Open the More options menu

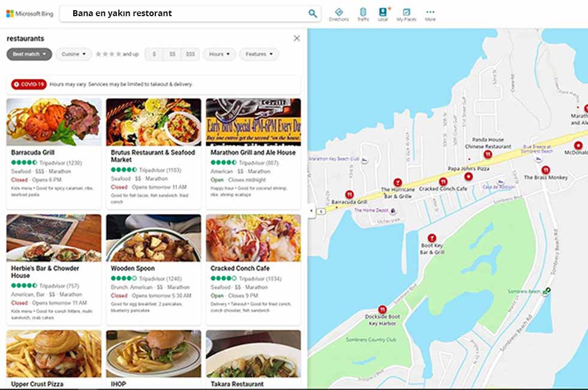430,14
